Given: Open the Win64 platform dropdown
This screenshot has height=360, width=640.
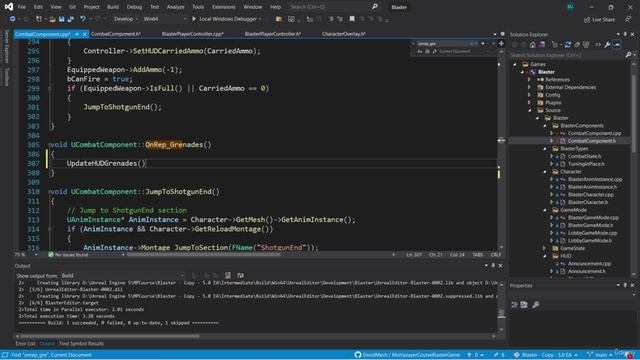Looking at the screenshot, I should pyautogui.click(x=164, y=19).
